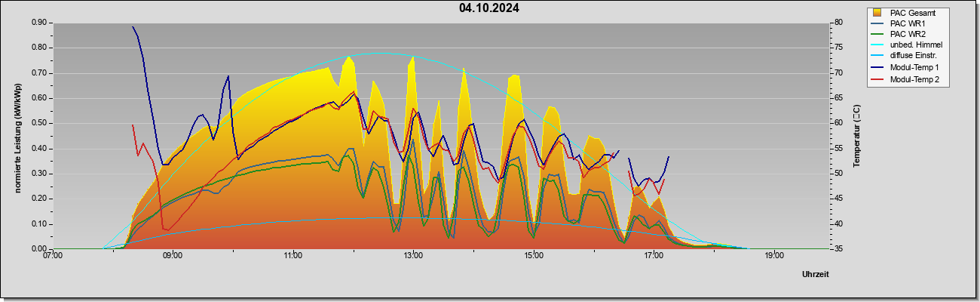Image resolution: width=980 pixels, height=302 pixels.
Task: Click the 19:00 time axis label
Action: pos(774,255)
